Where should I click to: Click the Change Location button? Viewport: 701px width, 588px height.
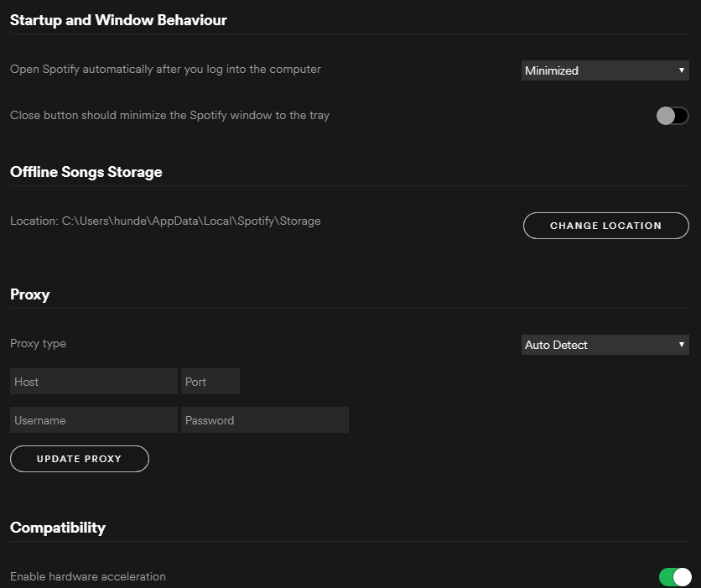coord(605,226)
